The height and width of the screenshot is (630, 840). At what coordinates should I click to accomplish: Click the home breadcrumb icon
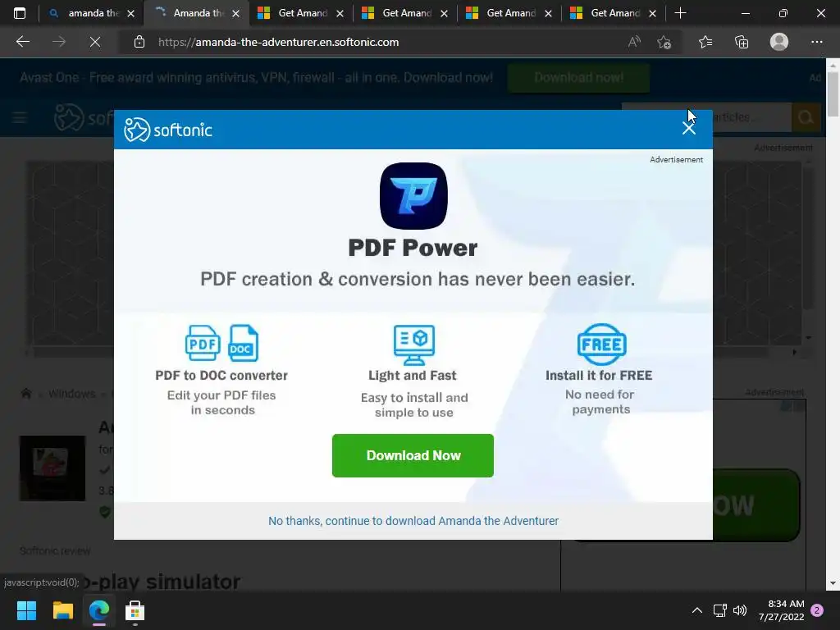(x=25, y=394)
